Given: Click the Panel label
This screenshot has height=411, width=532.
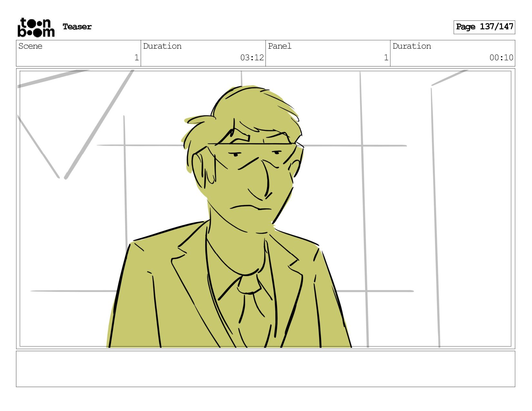Looking at the screenshot, I should tap(280, 46).
